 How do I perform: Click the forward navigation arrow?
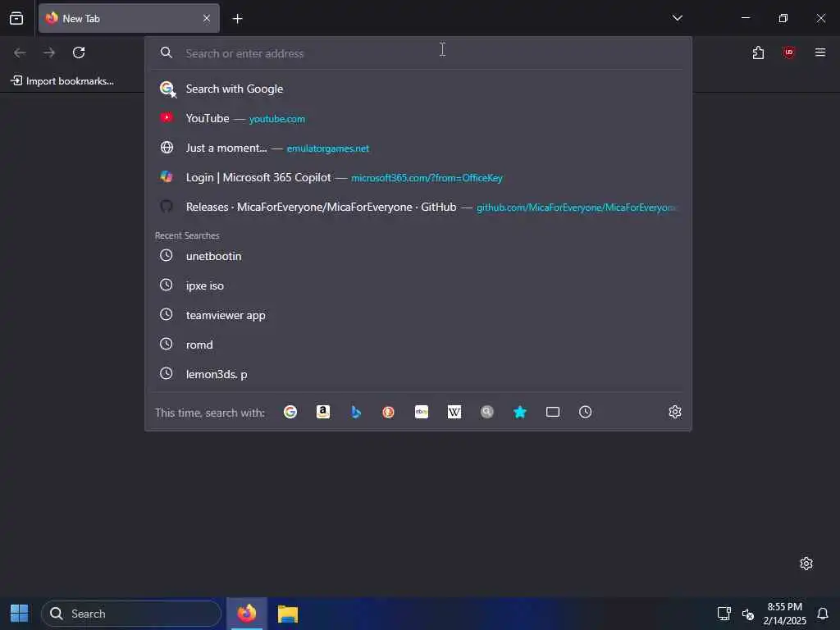tap(49, 52)
